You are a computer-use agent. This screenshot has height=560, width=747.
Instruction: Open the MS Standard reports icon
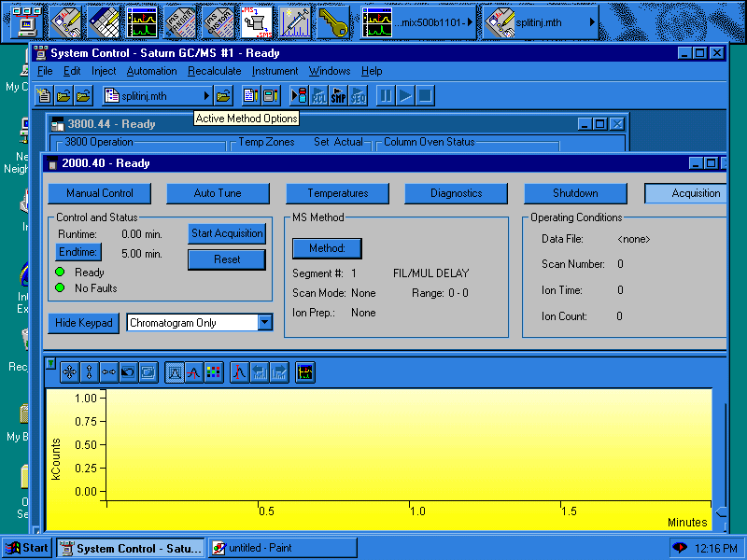point(180,21)
